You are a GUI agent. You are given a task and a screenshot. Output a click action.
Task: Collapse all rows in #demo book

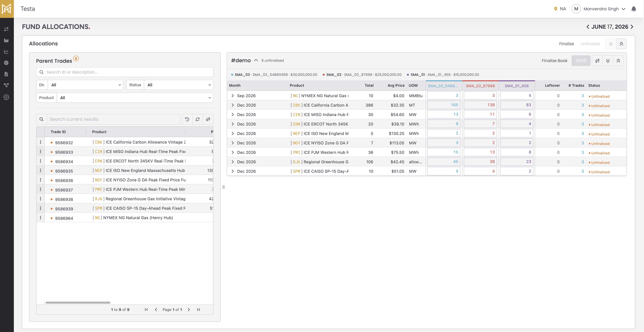[618, 61]
